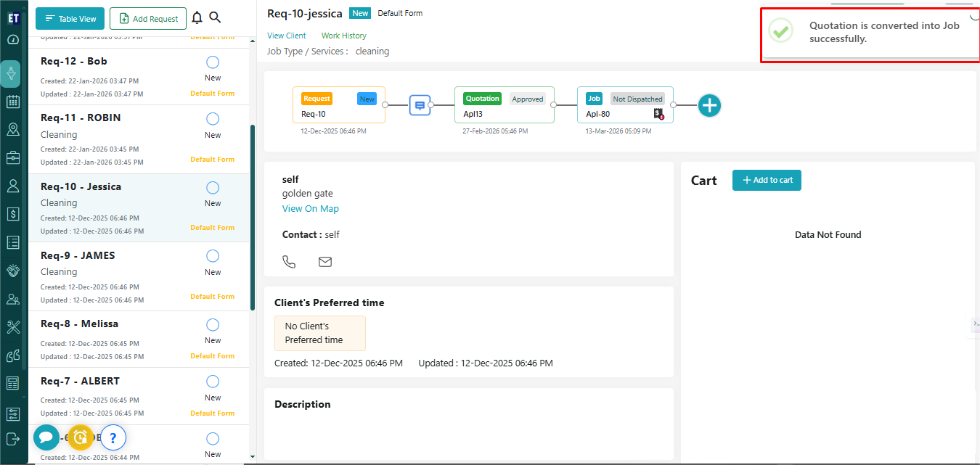Open the Work History tab
Screen dimensions: 980x465
(x=343, y=36)
